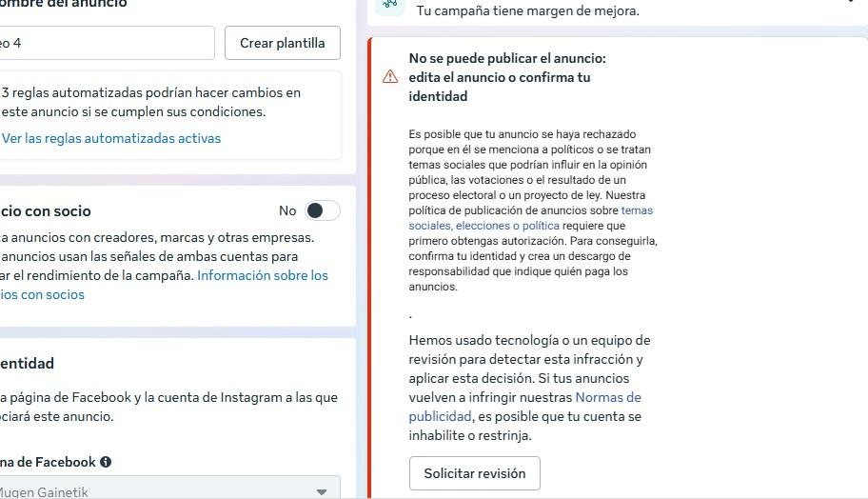Click the Crear plantilla button
Screen dimensions: 868x499
[x=282, y=43]
